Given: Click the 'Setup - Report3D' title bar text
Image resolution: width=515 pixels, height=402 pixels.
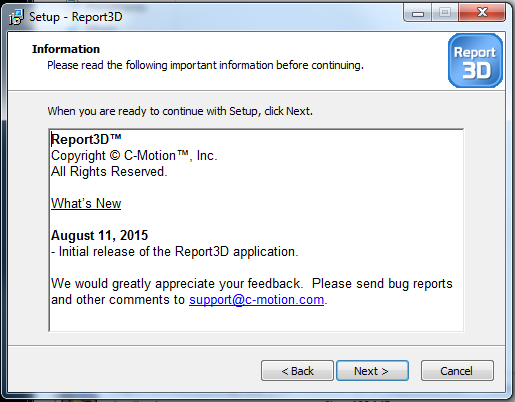Looking at the screenshot, I should click(x=76, y=17).
